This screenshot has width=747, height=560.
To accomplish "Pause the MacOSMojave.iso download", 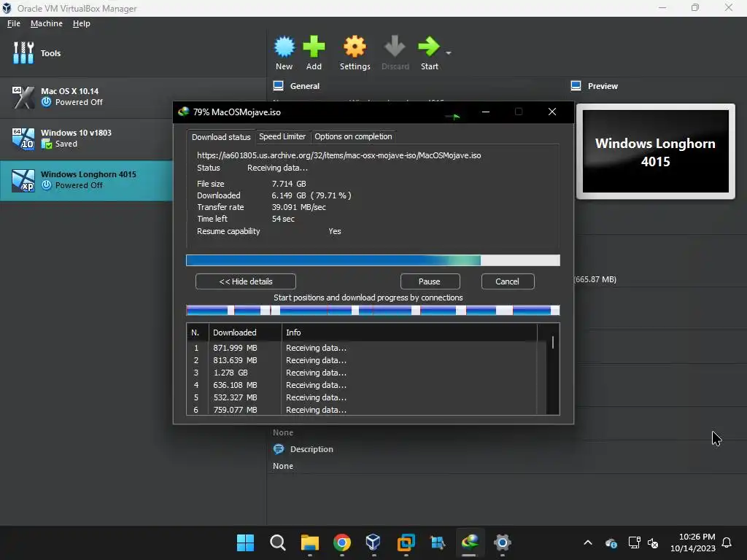I will click(429, 281).
